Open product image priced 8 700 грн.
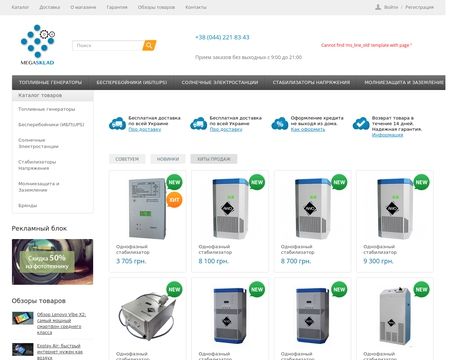Screen dimensions: 450x360 312,209
